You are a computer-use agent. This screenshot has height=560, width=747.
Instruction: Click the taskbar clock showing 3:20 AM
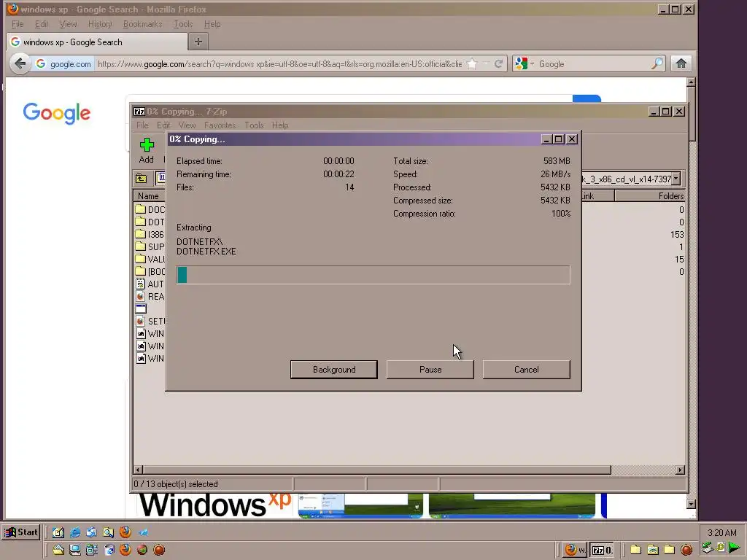(x=721, y=532)
